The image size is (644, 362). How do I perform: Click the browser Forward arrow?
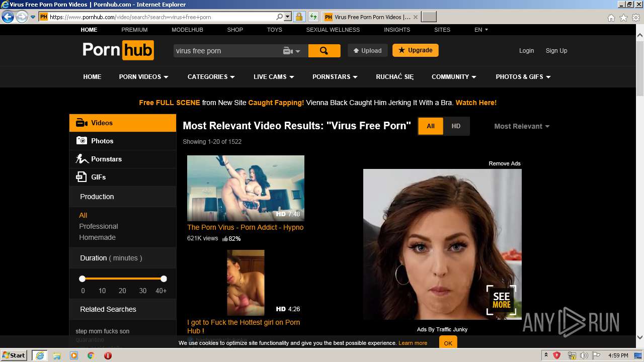point(22,17)
